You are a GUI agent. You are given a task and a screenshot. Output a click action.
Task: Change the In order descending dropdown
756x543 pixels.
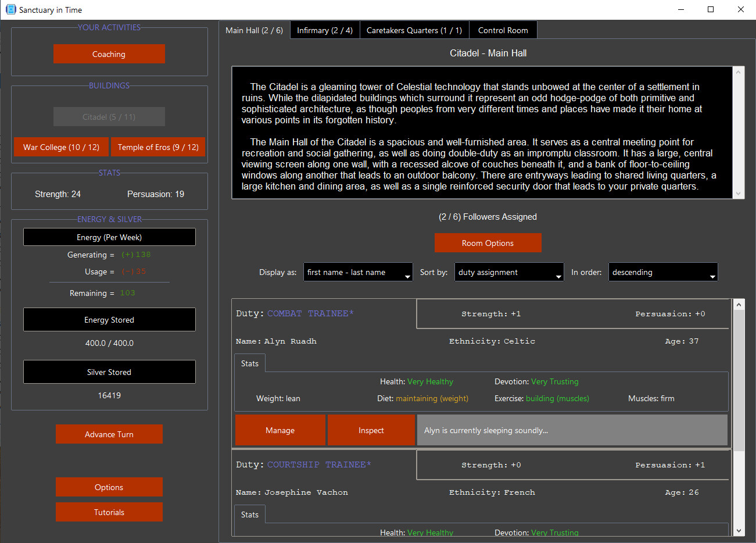coord(662,272)
